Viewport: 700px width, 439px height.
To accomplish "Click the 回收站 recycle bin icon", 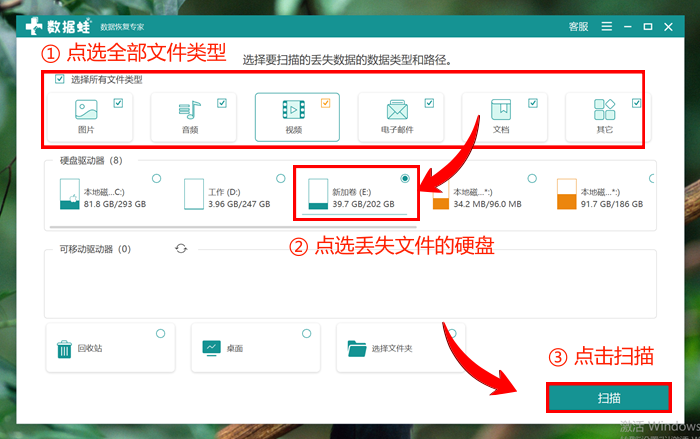I will pyautogui.click(x=64, y=349).
